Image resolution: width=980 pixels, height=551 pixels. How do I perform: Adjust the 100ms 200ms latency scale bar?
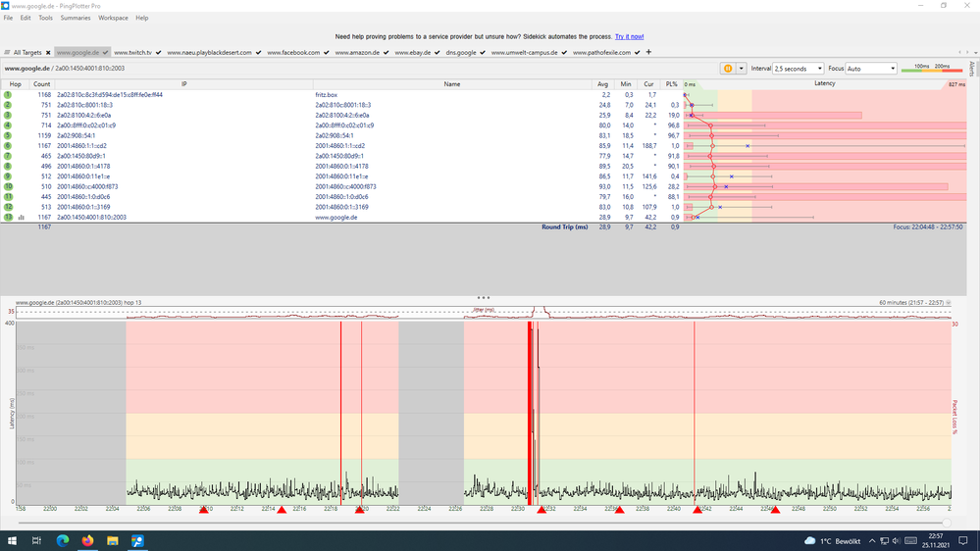934,69
